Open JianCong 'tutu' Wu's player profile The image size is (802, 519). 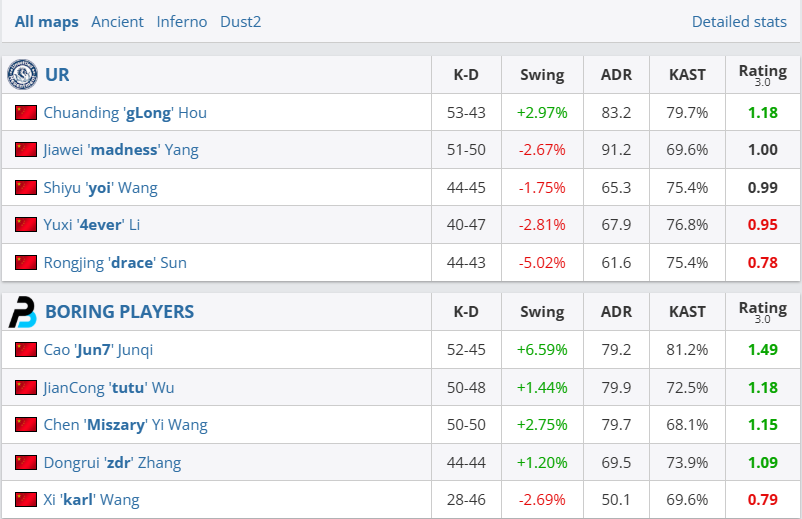coord(109,388)
